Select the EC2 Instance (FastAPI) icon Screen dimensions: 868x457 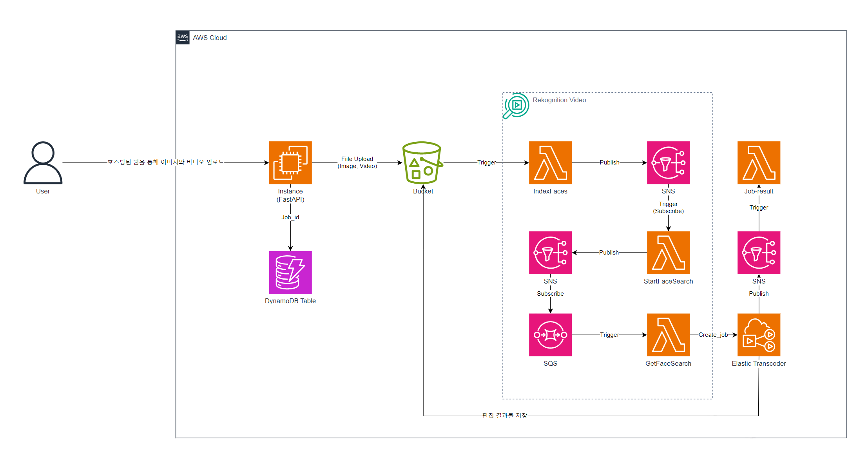point(290,163)
